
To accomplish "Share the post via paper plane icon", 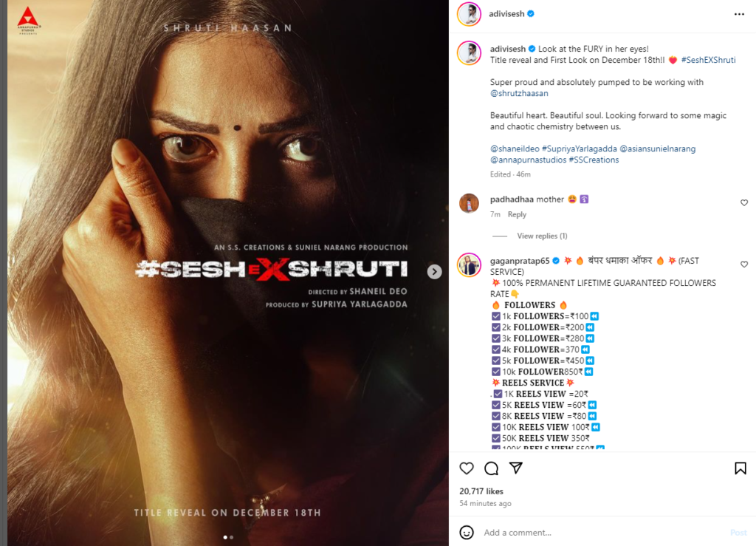I will pyautogui.click(x=516, y=468).
